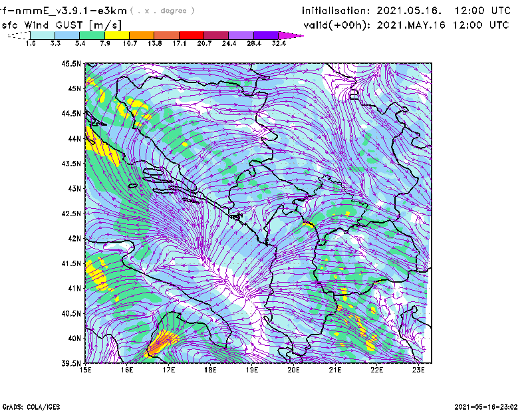Viewport: 532px width, 411px height.
Task: Click the crimson 20.7–24.4 legend swatch
Action: pos(216,35)
